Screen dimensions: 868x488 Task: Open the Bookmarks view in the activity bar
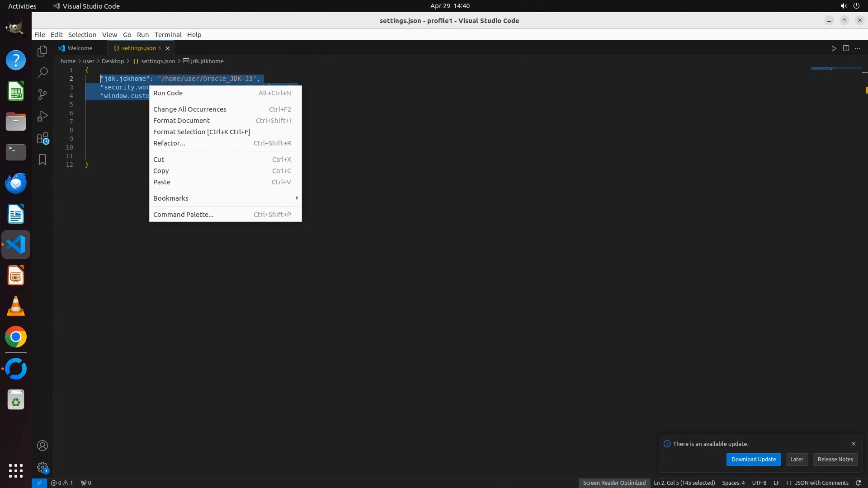tap(42, 160)
